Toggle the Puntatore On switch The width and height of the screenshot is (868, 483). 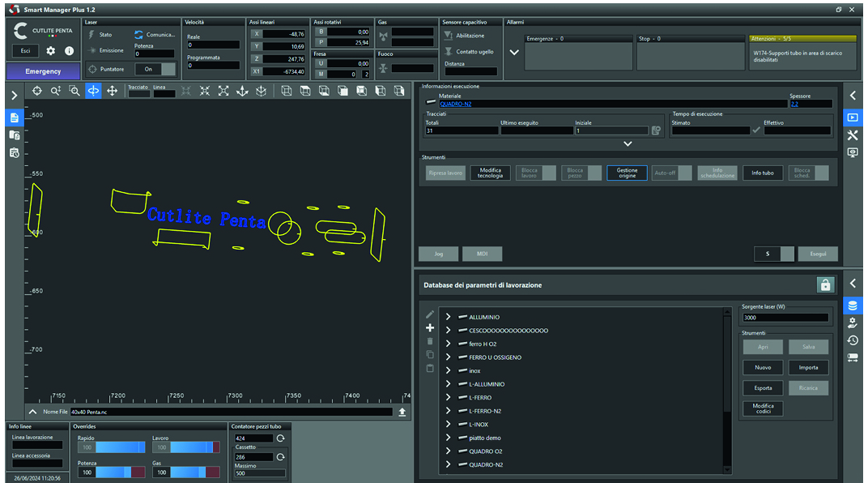155,69
